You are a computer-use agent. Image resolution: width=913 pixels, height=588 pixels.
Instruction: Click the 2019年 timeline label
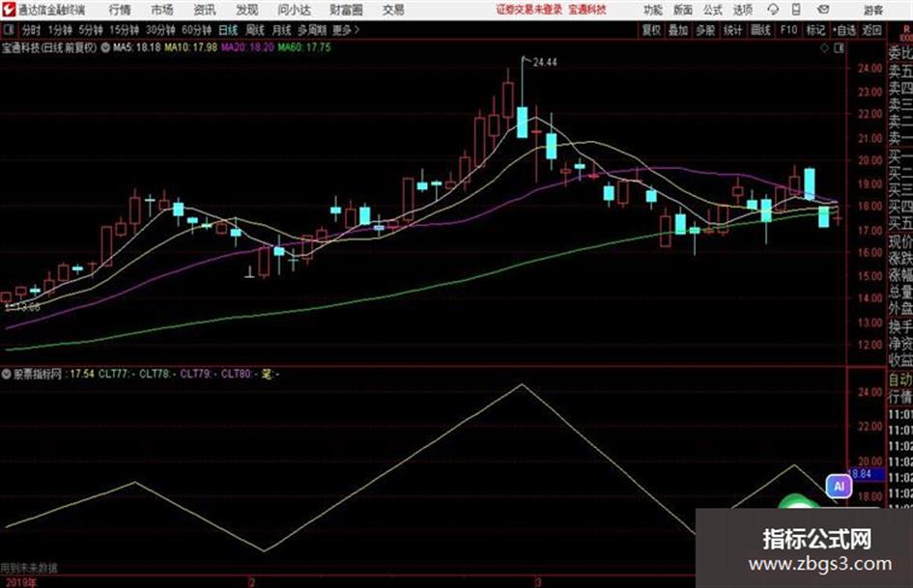tap(20, 582)
